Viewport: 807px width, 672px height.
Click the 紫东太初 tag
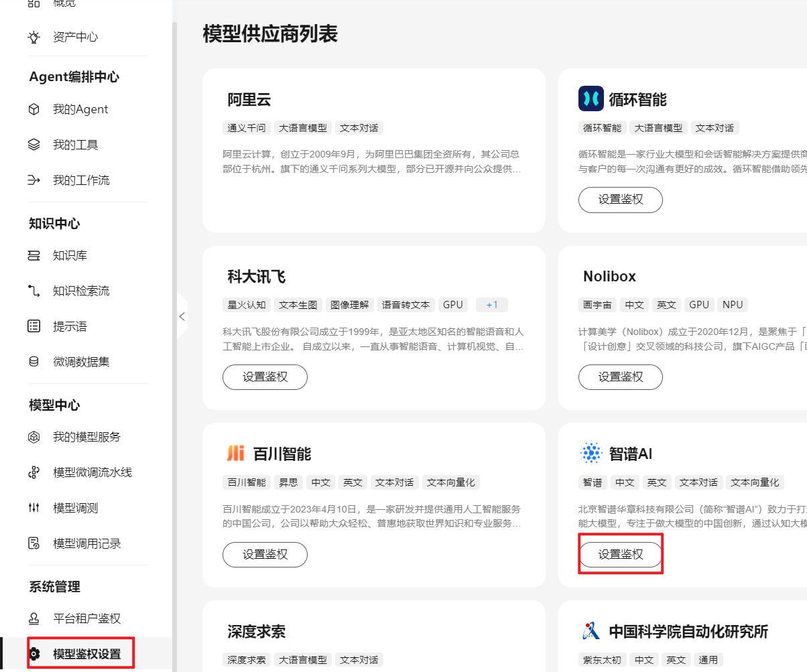tap(602, 660)
